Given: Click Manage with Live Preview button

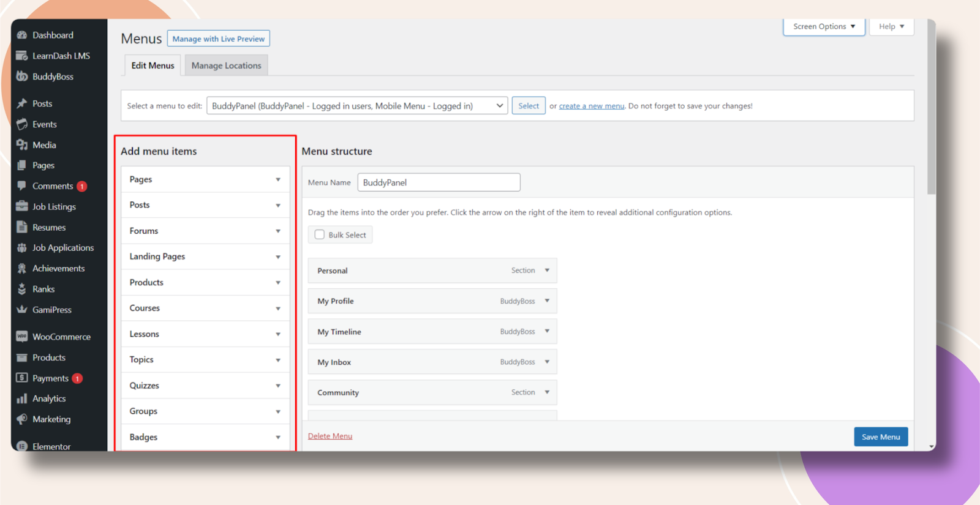Looking at the screenshot, I should click(x=219, y=39).
